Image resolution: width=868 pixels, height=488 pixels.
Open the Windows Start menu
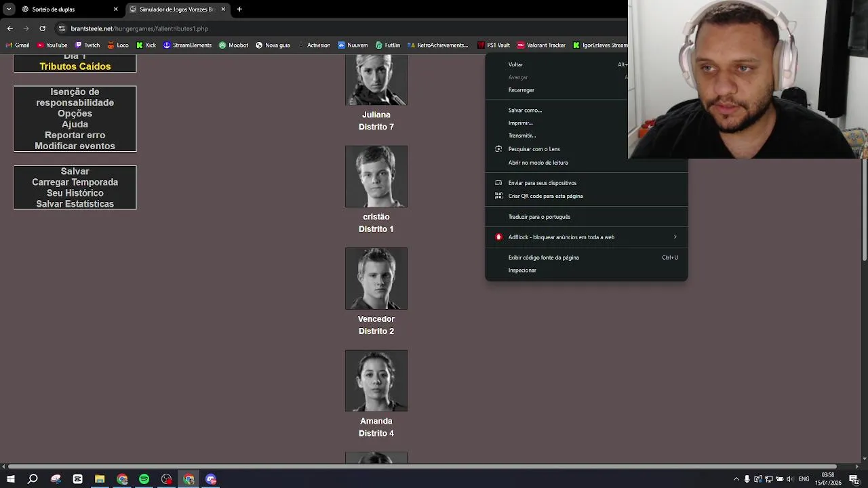tap(10, 479)
